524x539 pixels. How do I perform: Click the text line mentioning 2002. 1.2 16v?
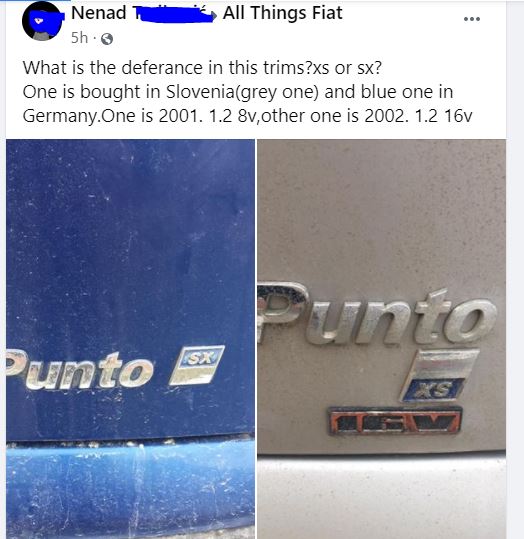pos(248,116)
